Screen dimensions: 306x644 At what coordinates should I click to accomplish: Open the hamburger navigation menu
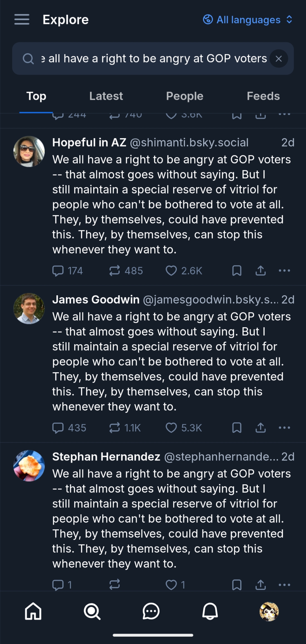pos(22,20)
